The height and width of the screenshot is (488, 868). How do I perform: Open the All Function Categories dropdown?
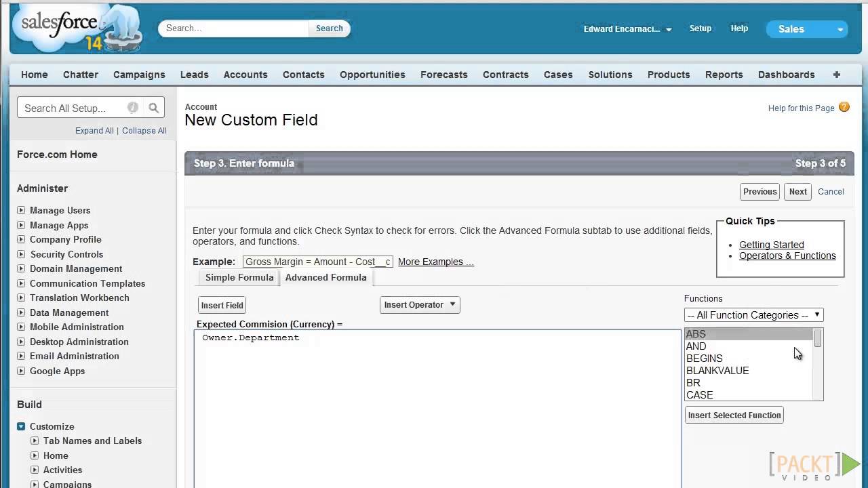753,315
